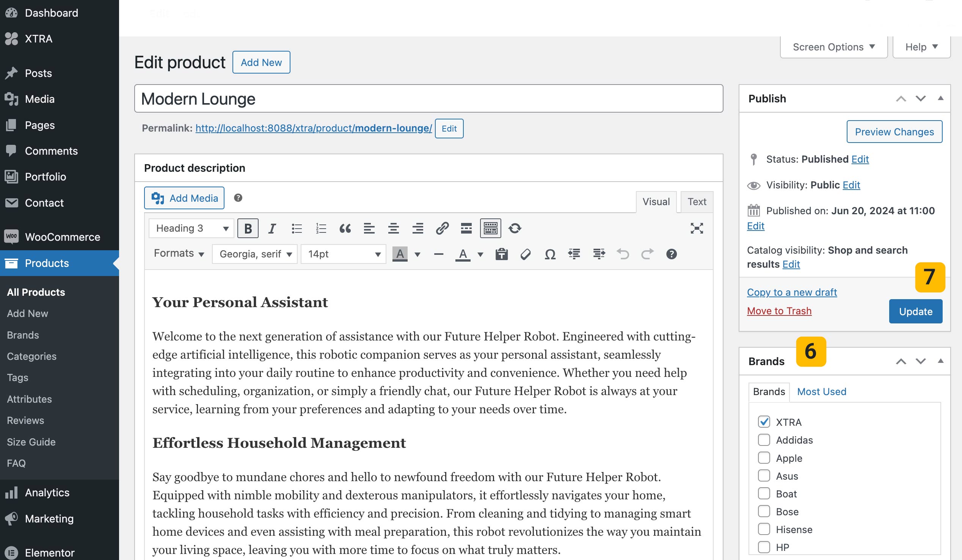Insert horizontal line from toolbar
The image size is (962, 560).
tap(439, 254)
